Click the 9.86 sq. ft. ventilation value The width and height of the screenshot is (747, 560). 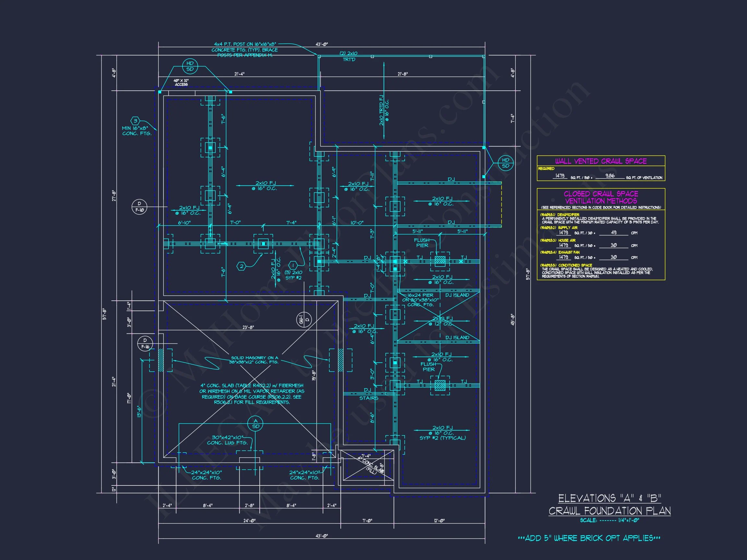tap(610, 176)
